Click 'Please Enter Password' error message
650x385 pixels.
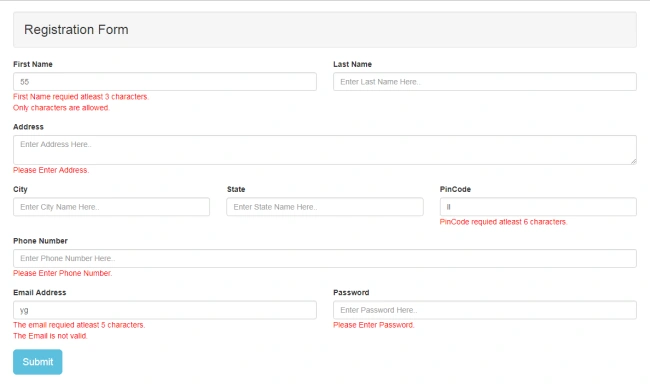click(x=374, y=325)
